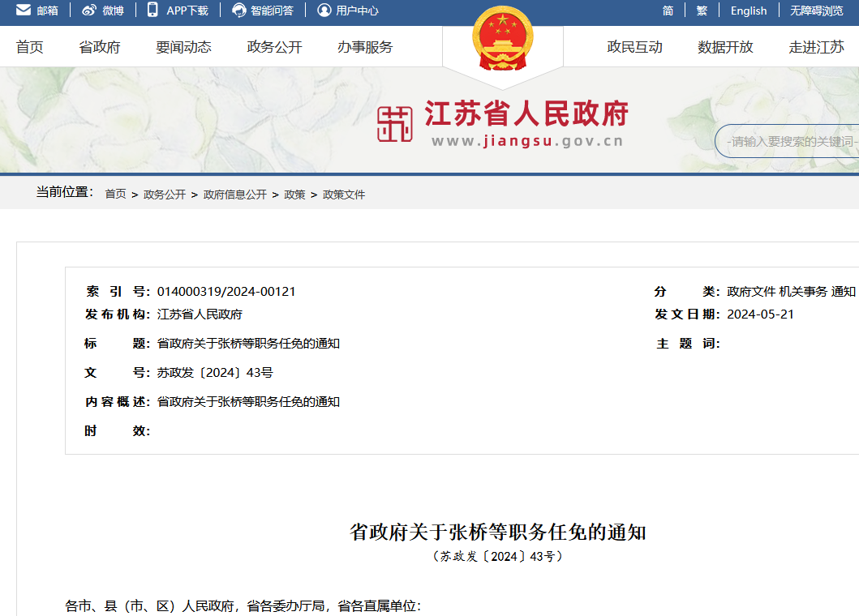
Task: Click the APP下载 phone icon
Action: click(x=152, y=10)
